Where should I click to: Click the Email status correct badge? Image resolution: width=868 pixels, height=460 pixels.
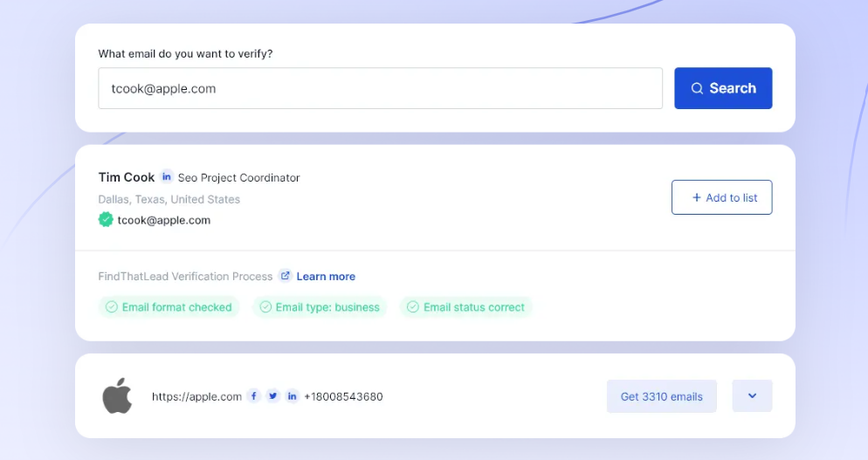point(466,307)
